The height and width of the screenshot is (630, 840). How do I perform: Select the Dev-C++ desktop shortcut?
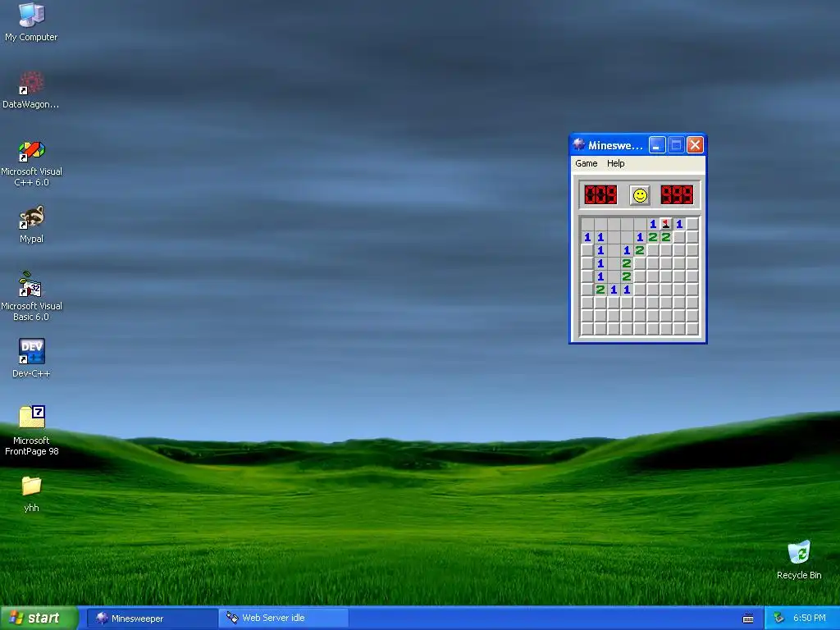[31, 358]
